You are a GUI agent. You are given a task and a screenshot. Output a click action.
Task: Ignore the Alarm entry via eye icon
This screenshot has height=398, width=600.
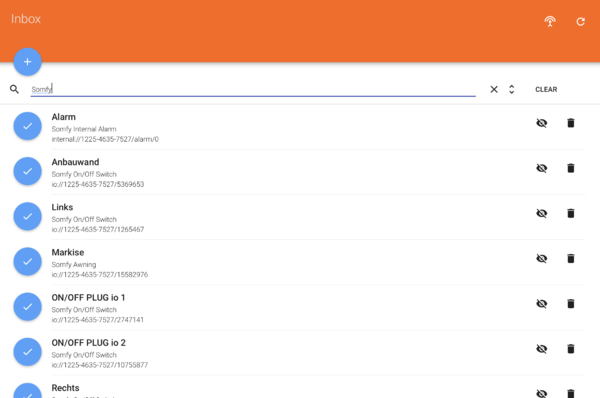pyautogui.click(x=541, y=123)
